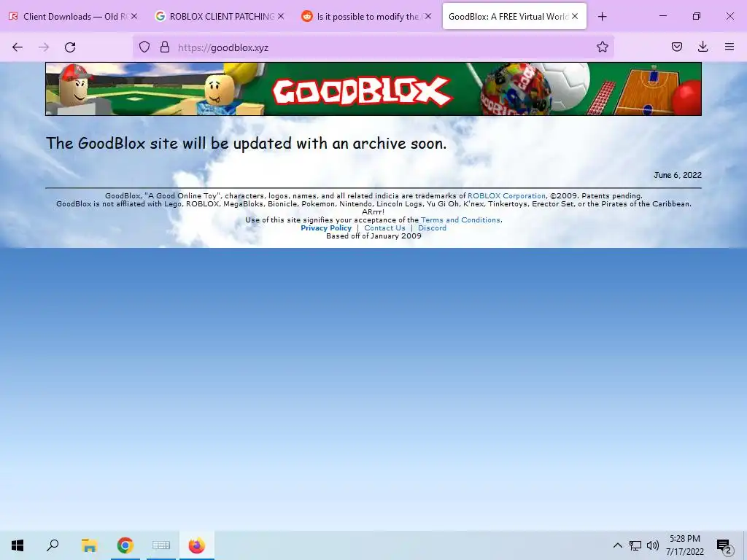Bookmark this page with the star icon
This screenshot has height=560, width=747.
(x=602, y=47)
